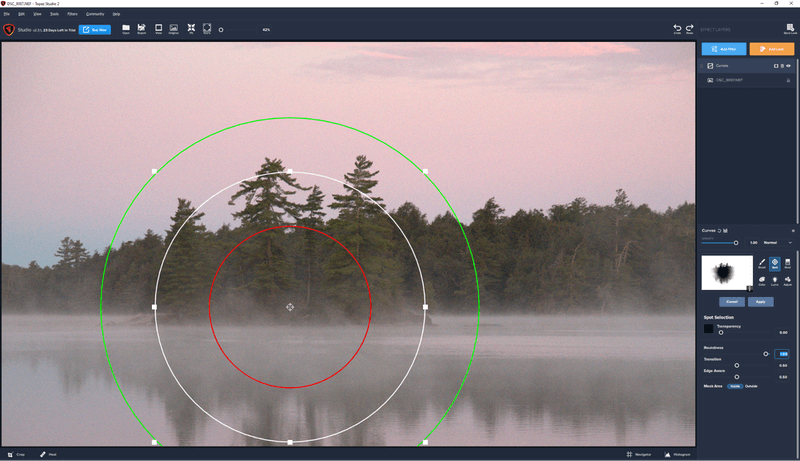
Task: Click the 100% zoom icon
Action: pos(207,29)
